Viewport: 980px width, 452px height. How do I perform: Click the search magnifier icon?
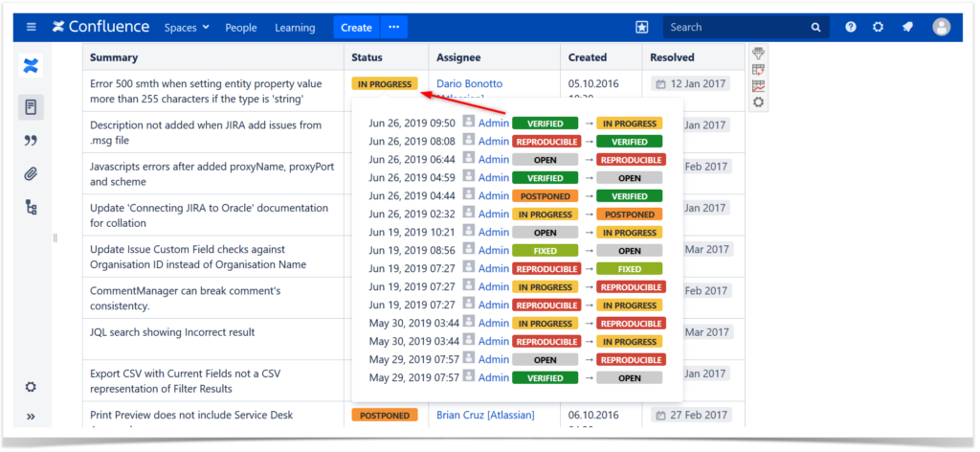pos(815,28)
